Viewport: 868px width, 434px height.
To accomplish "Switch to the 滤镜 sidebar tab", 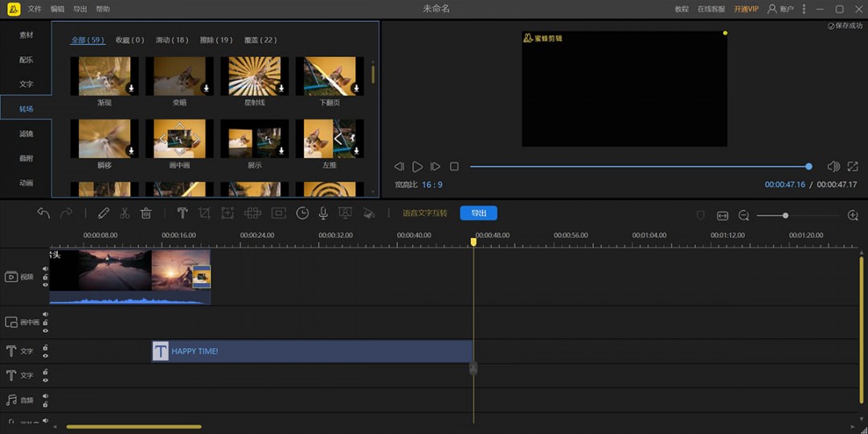I will pyautogui.click(x=27, y=133).
